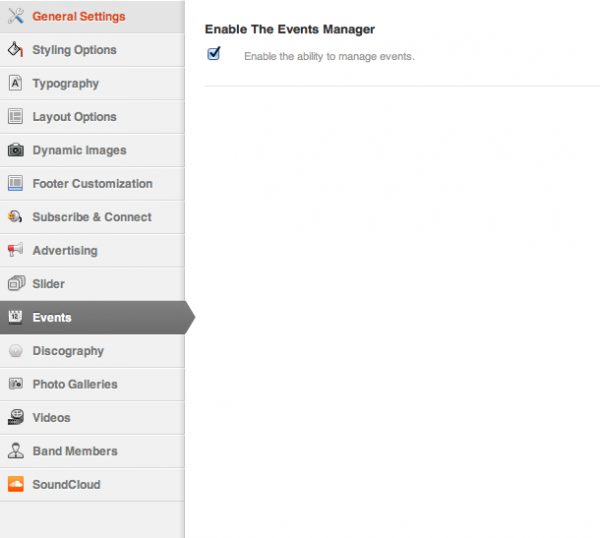Click the Enable ability to manage events label

tap(329, 56)
